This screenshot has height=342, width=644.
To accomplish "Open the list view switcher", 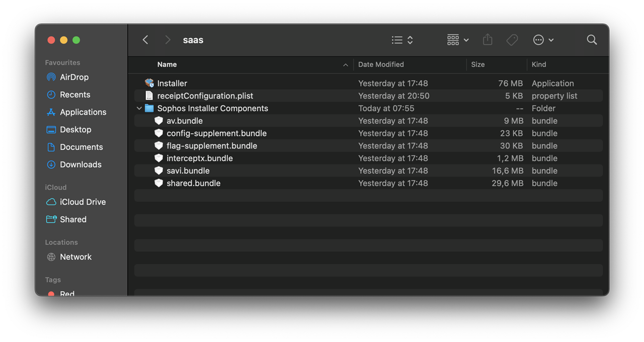I will click(403, 40).
